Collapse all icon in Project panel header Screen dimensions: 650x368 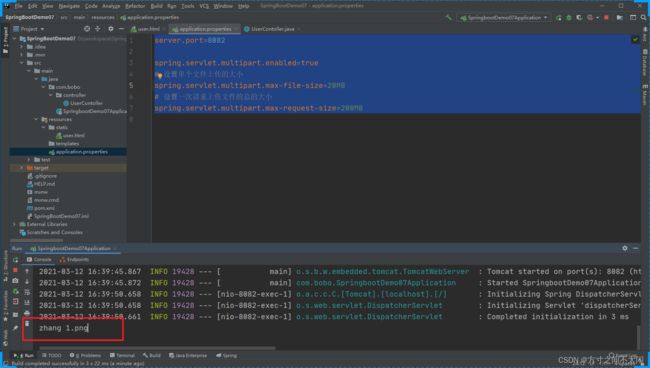(98, 29)
